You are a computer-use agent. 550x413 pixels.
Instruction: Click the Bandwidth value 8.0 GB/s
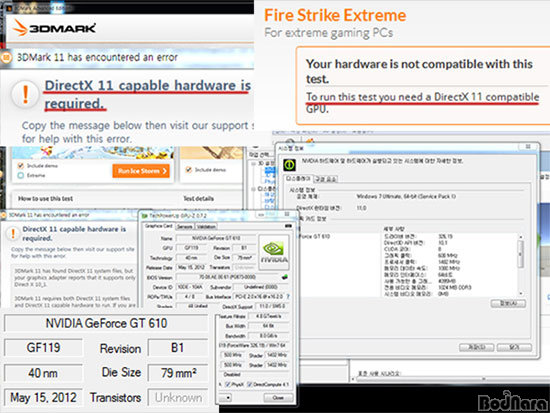268,336
